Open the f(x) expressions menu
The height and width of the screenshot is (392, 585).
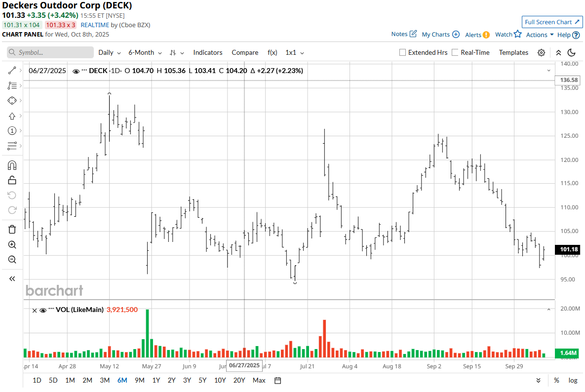[273, 53]
